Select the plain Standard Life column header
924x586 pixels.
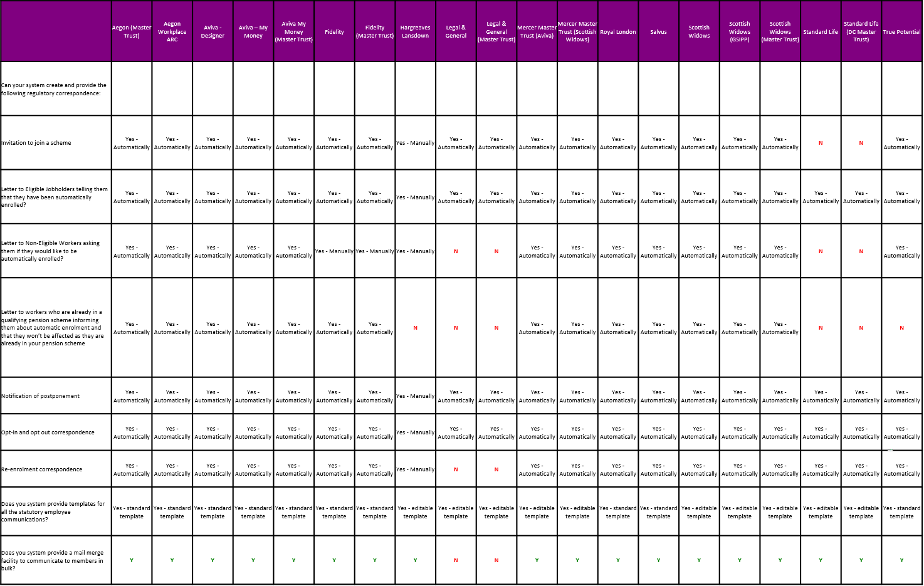[x=821, y=32]
